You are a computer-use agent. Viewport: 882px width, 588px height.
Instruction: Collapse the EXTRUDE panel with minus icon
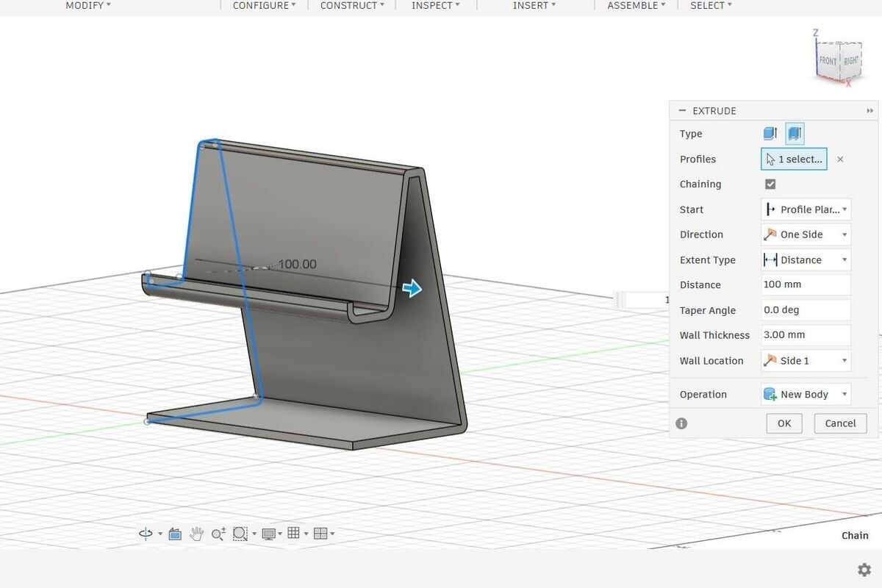(x=682, y=111)
